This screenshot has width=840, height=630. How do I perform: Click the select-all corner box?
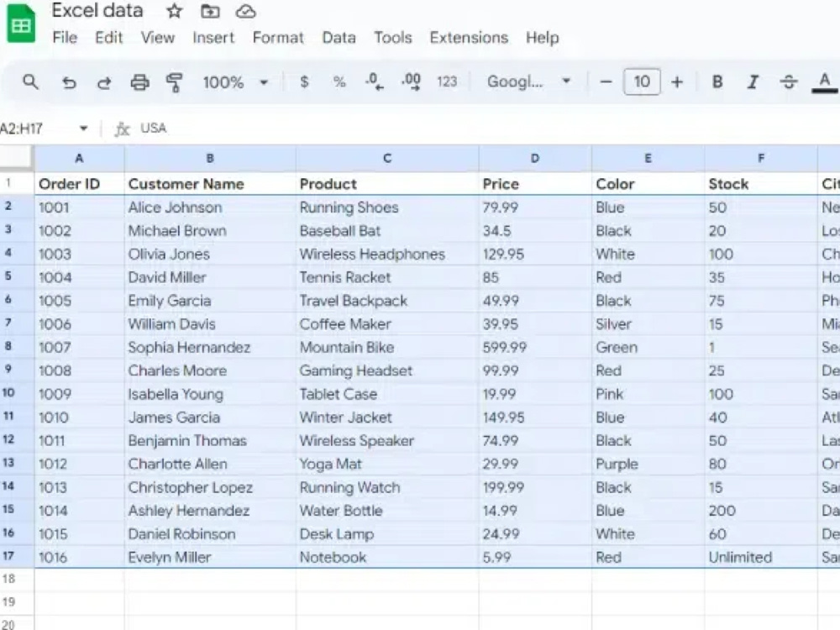pos(17,158)
